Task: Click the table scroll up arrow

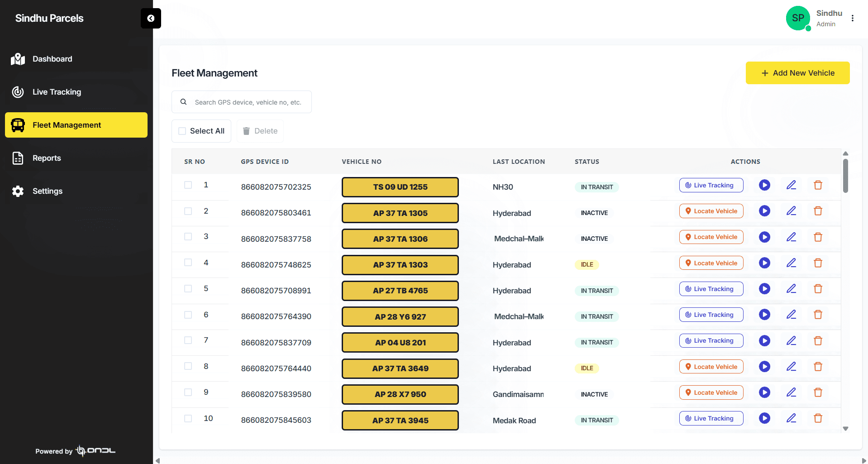Action: pyautogui.click(x=845, y=153)
